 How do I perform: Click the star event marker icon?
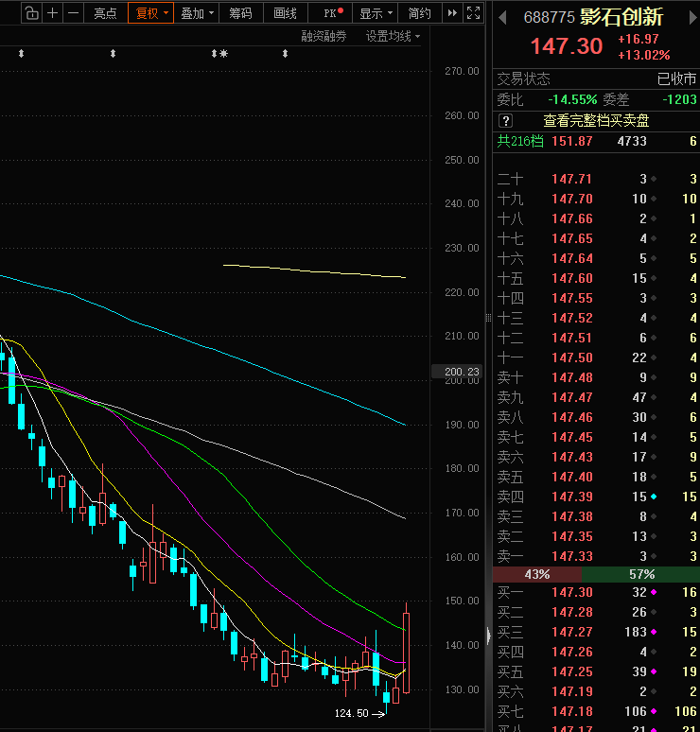pyautogui.click(x=223, y=53)
